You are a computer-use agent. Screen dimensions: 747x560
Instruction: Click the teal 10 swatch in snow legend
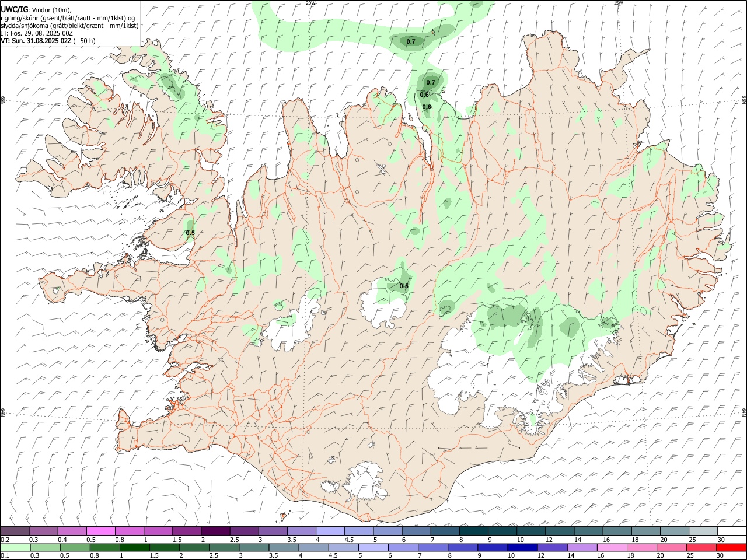tap(530, 531)
